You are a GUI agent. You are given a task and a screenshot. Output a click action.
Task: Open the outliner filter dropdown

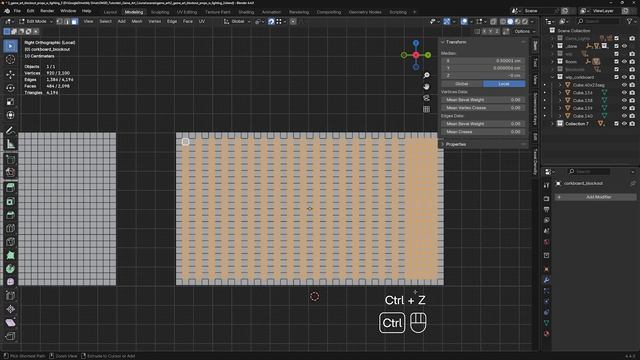[x=631, y=21]
